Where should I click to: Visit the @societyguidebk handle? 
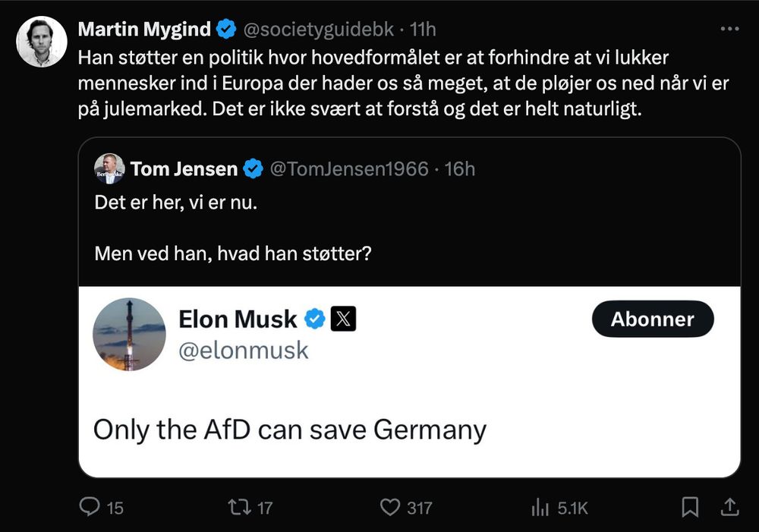[317, 30]
